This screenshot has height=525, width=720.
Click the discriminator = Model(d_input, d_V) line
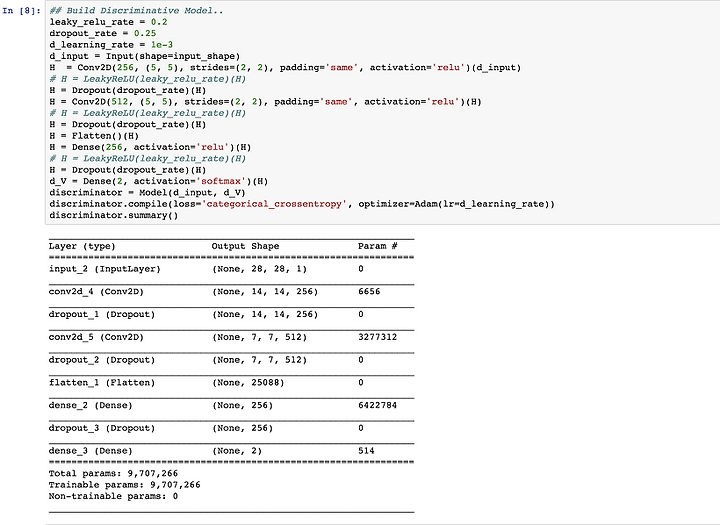(147, 192)
